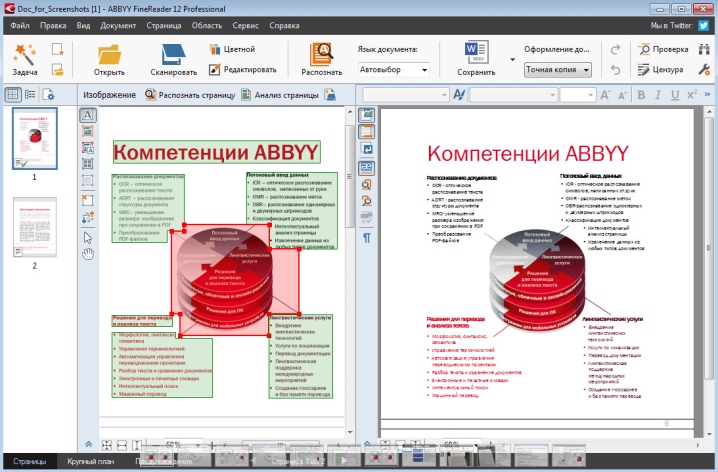The width and height of the screenshot is (718, 472).
Task: Select the hand pan tool
Action: point(87,254)
